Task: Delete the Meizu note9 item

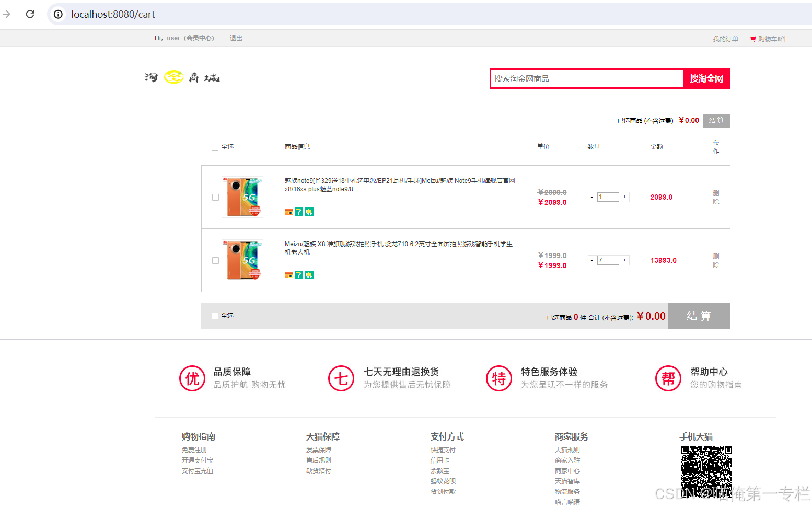Action: (716, 197)
